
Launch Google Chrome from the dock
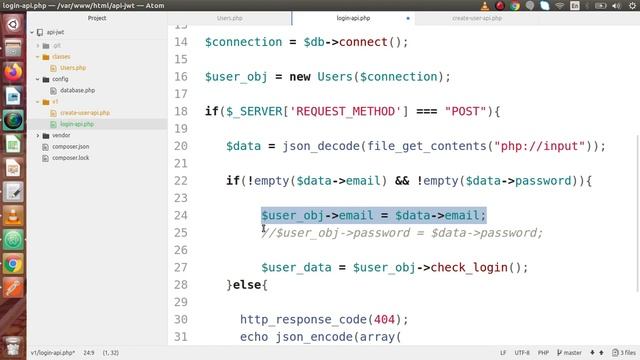pyautogui.click(x=13, y=264)
